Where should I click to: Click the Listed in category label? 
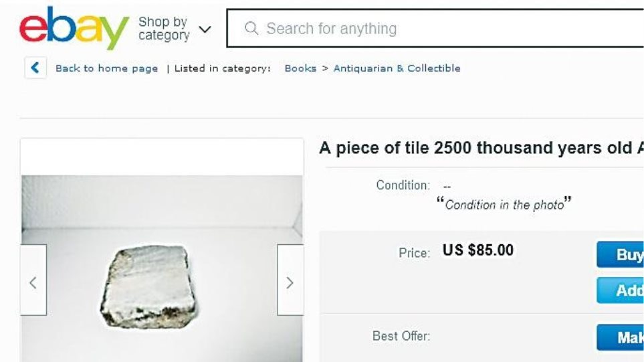pos(222,68)
